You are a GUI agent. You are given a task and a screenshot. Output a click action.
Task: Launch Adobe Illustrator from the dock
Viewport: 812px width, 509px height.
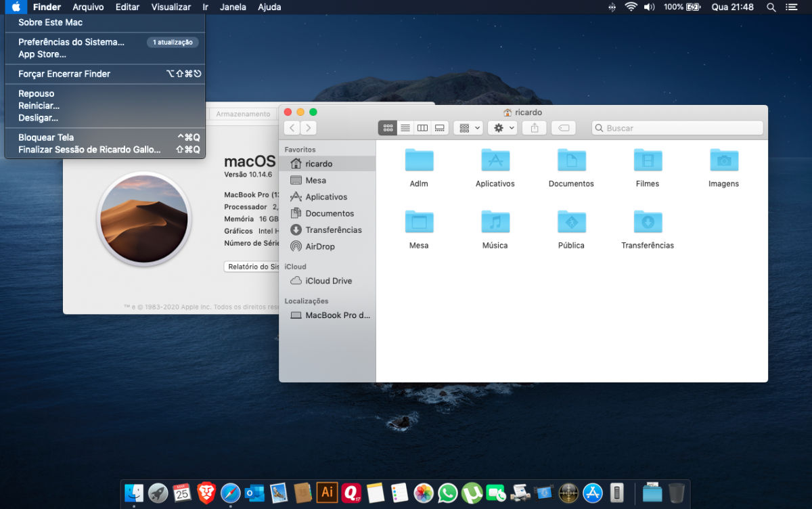point(327,493)
